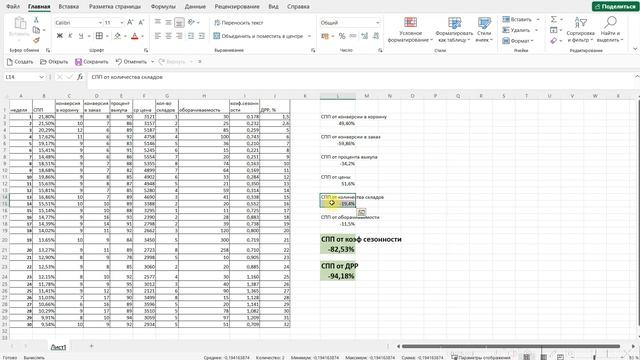Open Стили ячеек gallery
This screenshot has width=640, height=360.
click(484, 29)
